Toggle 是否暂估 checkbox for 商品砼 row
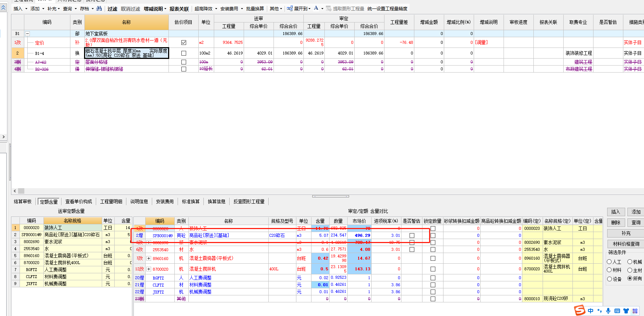 pyautogui.click(x=412, y=235)
